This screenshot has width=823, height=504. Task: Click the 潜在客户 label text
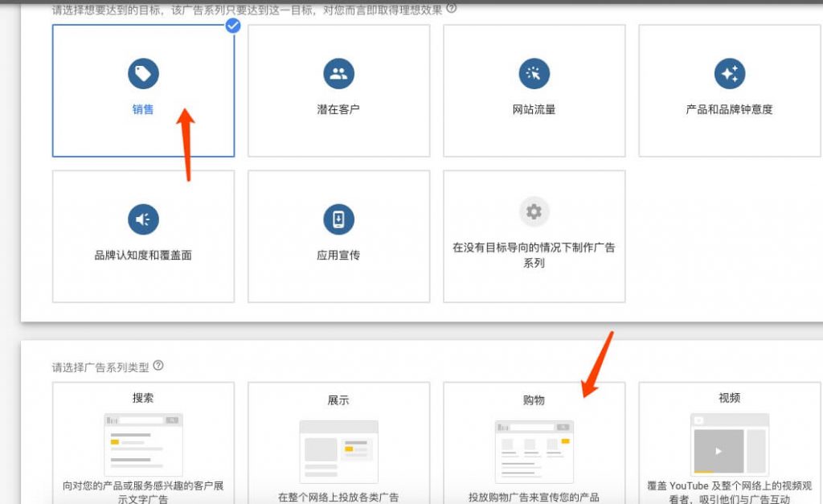338,109
